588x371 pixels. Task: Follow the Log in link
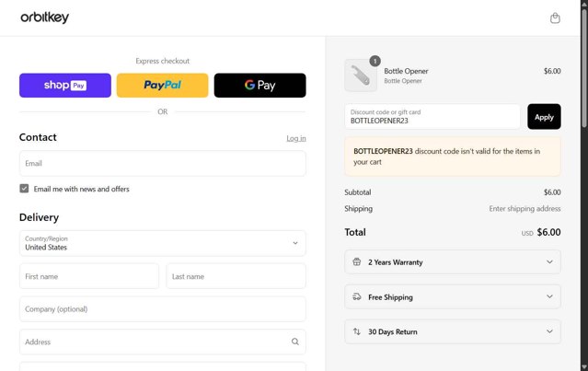[x=296, y=138]
